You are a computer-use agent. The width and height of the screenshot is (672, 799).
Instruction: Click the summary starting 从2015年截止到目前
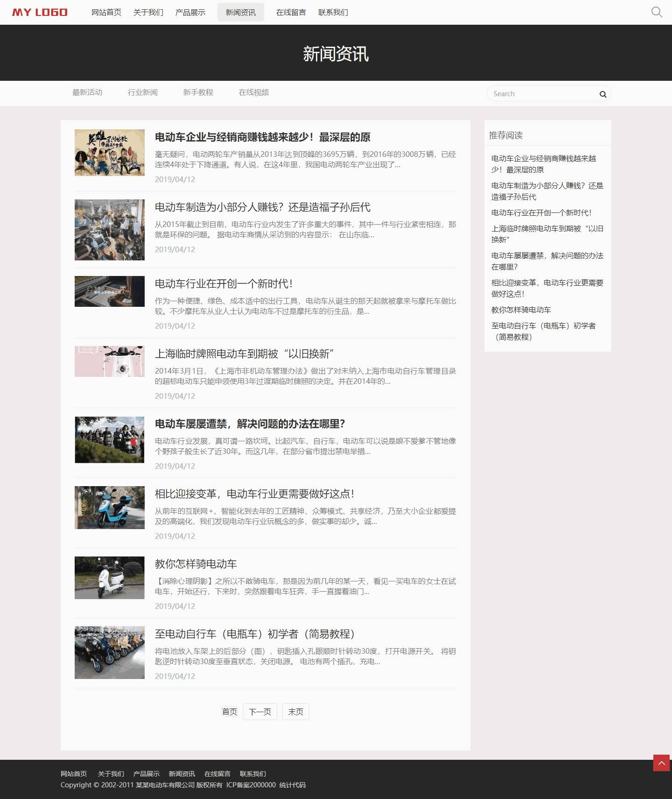[x=306, y=230]
